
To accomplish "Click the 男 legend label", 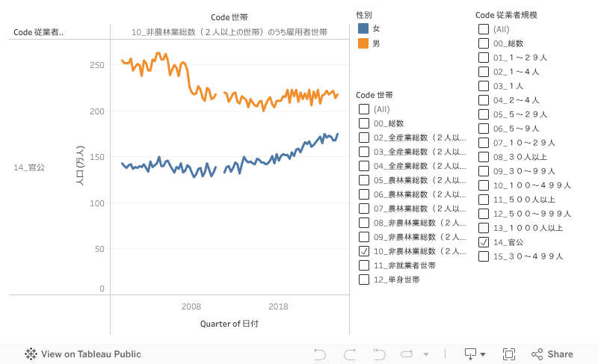I will coord(376,44).
